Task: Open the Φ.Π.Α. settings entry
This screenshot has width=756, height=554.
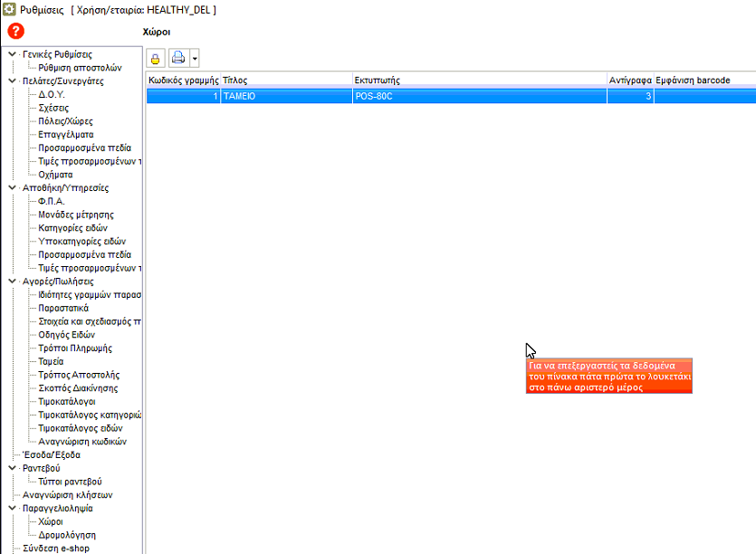Action: pyautogui.click(x=51, y=202)
